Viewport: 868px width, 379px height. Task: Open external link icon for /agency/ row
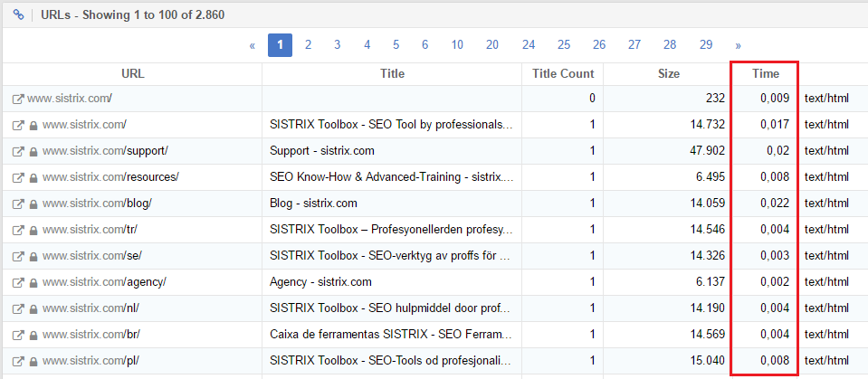18,282
